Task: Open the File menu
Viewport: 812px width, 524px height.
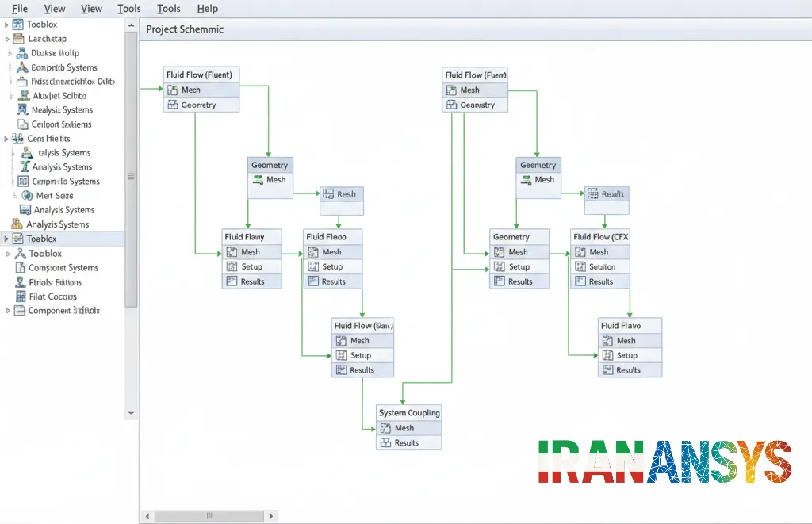Action: pos(20,8)
